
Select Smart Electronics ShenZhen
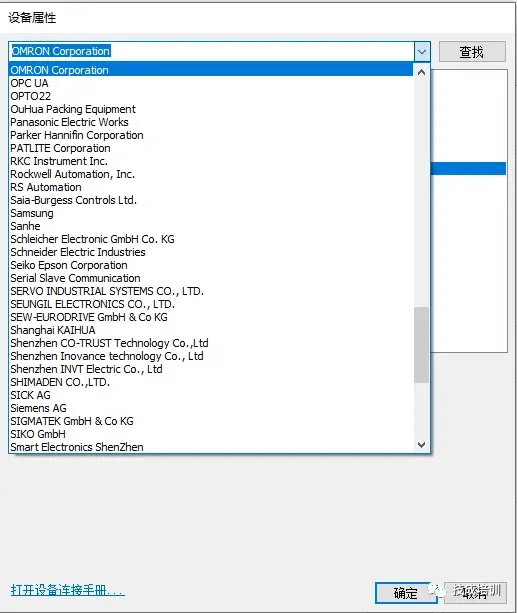(x=211, y=447)
